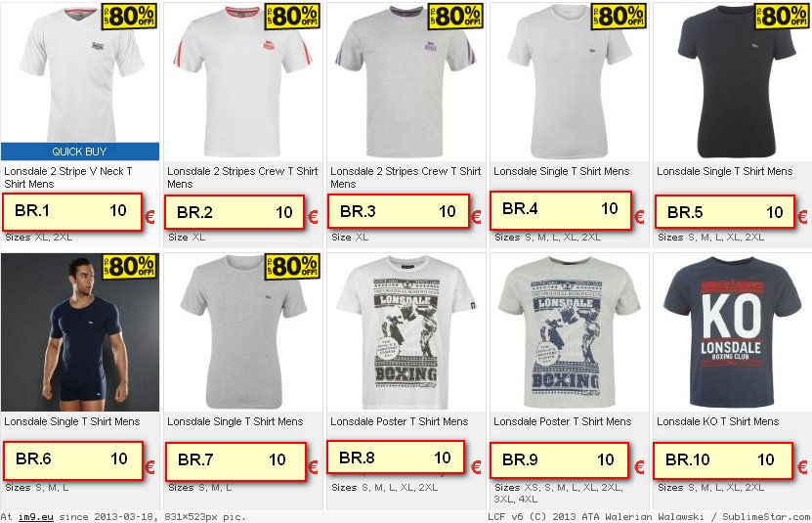Click the red-striped crew T shirt image

[242, 82]
